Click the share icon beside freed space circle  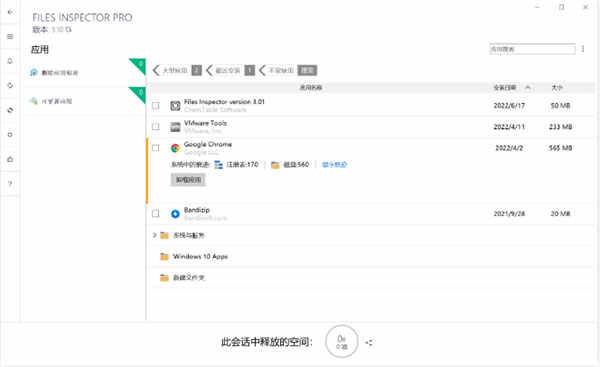pos(369,342)
